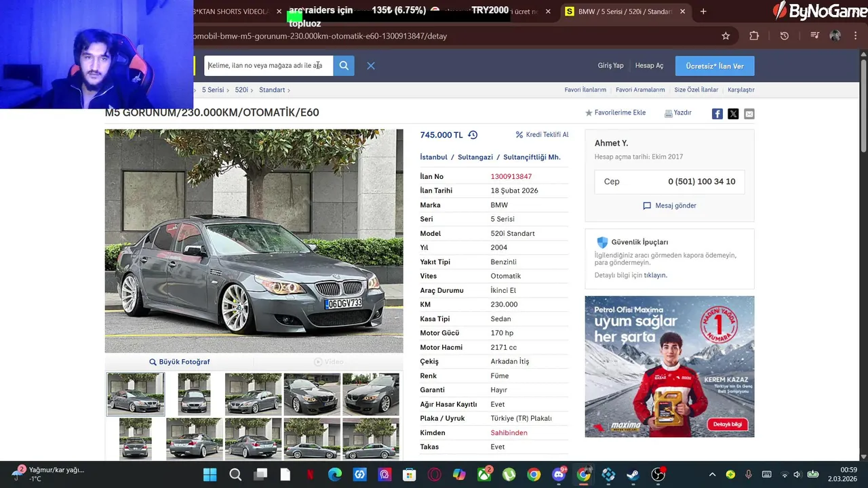The image size is (868, 488).
Task: Show hidden system tray icons
Action: (x=712, y=474)
